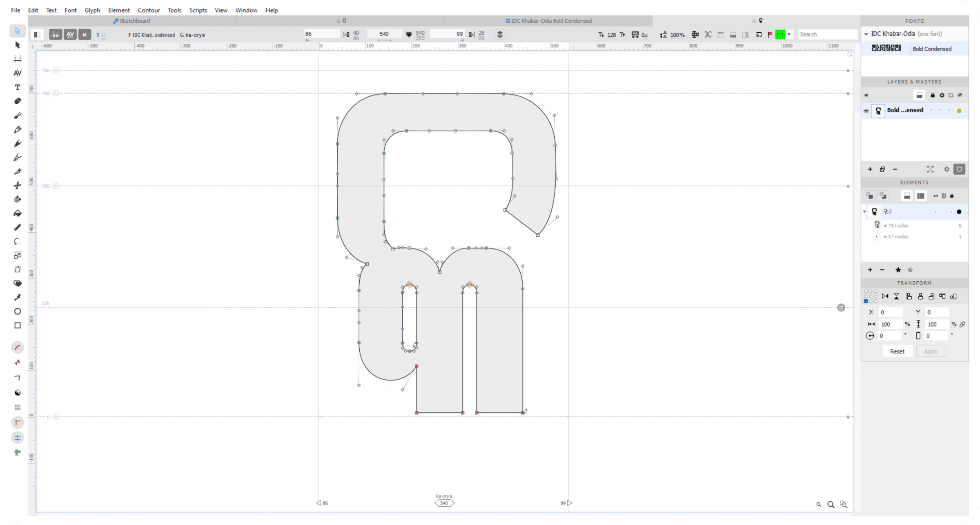The width and height of the screenshot is (980, 525).
Task: Select the Kerning AV tool
Action: tap(17, 73)
